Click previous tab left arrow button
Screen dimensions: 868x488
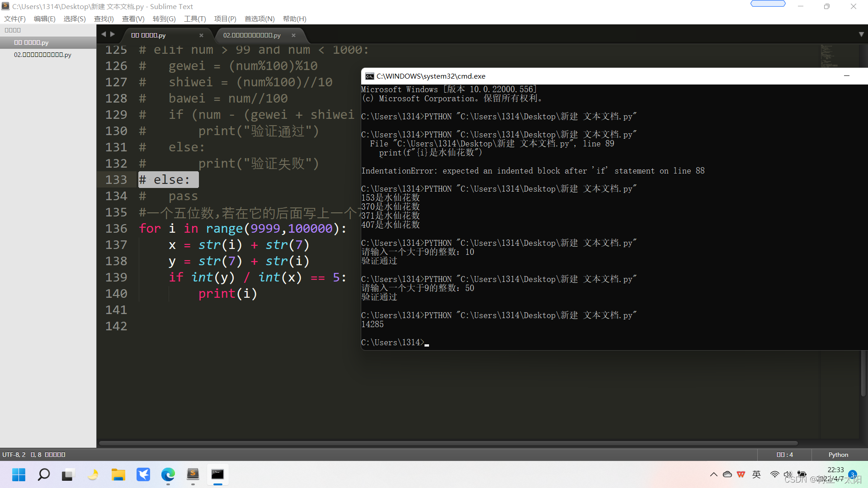tap(104, 34)
